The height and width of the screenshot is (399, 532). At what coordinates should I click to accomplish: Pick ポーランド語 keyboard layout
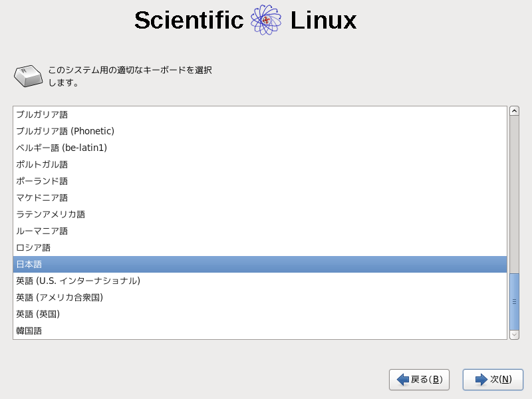point(42,181)
